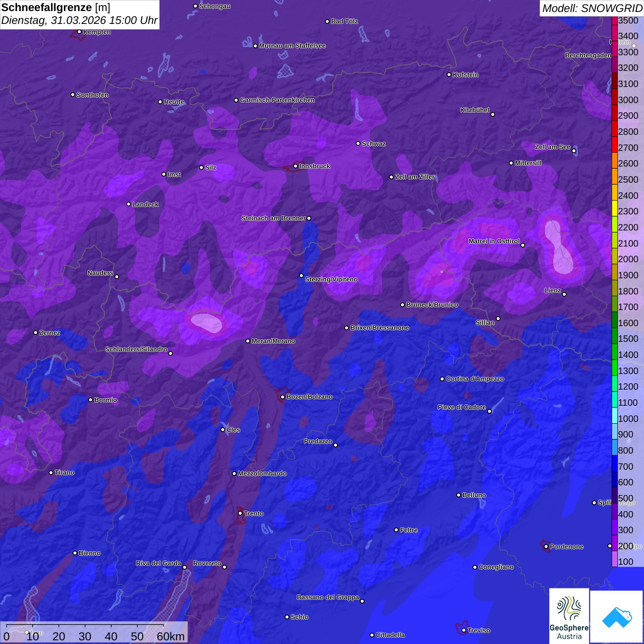Screen dimensions: 644x644
Task: Click the Bruneck/Brunico label
Action: click(432, 305)
